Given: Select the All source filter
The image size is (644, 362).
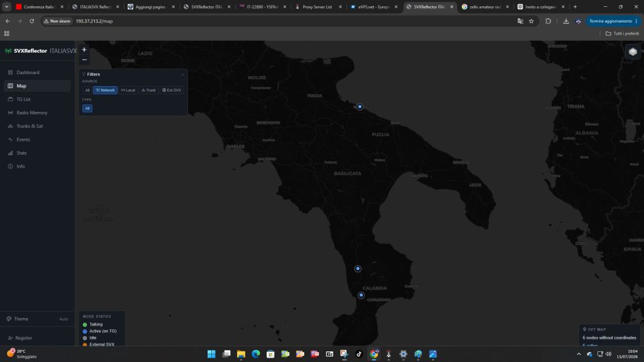Looking at the screenshot, I should point(87,90).
